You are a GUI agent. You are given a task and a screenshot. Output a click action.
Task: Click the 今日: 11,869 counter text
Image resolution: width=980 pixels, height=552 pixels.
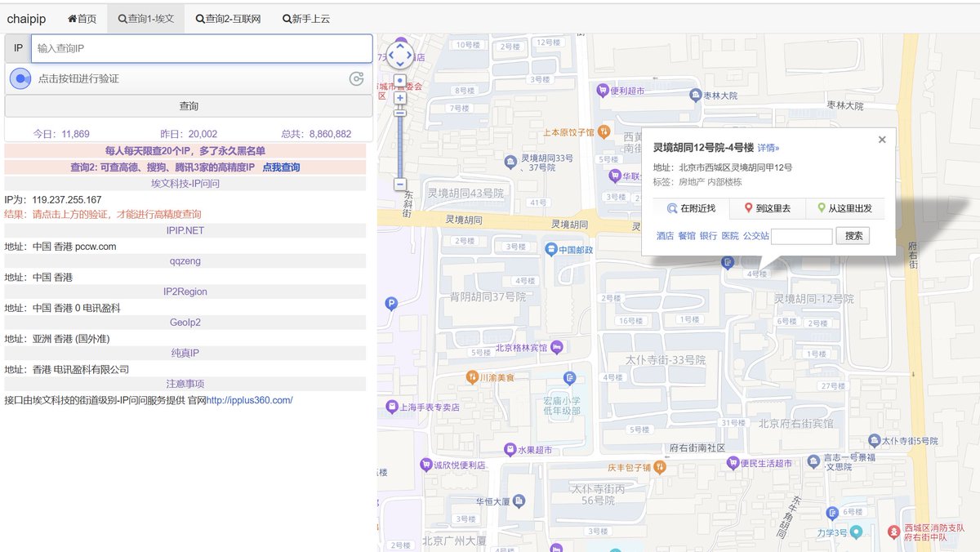[x=61, y=134]
